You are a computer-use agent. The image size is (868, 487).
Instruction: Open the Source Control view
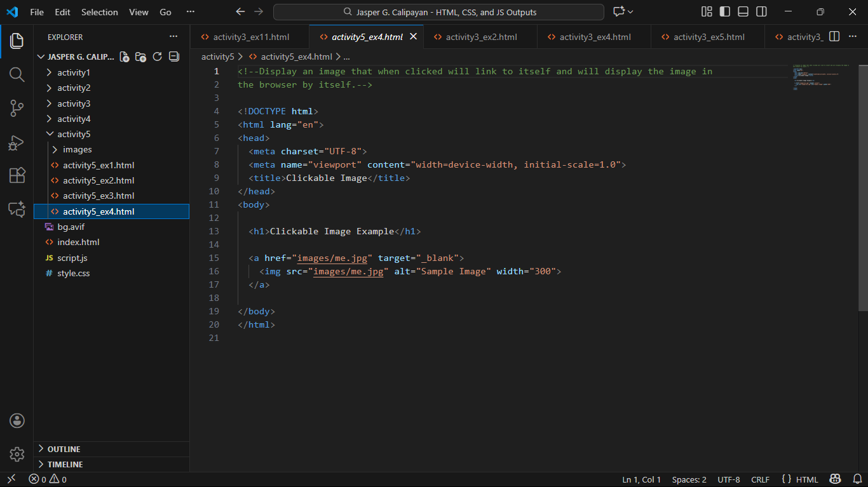tap(17, 109)
